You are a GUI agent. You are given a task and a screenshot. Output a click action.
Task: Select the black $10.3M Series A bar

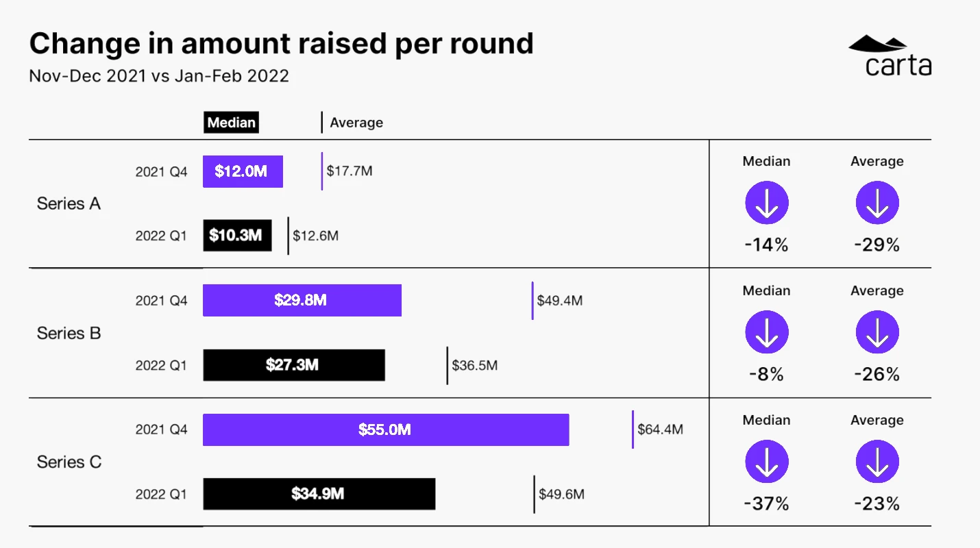[237, 236]
